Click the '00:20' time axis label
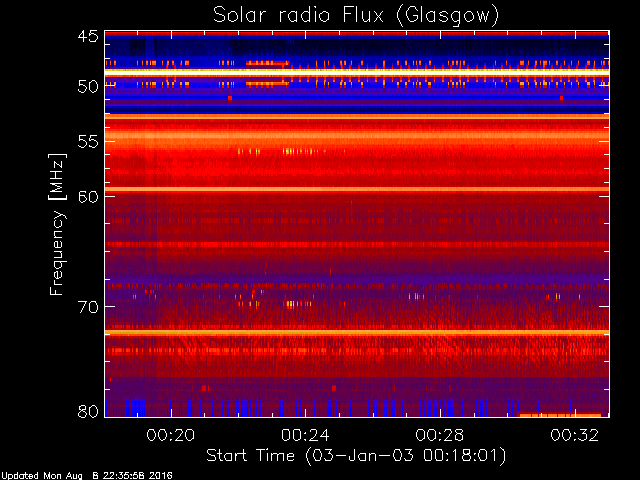 (171, 435)
